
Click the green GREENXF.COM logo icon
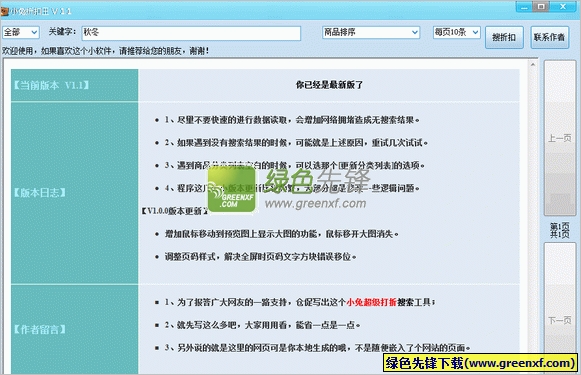coord(232,189)
